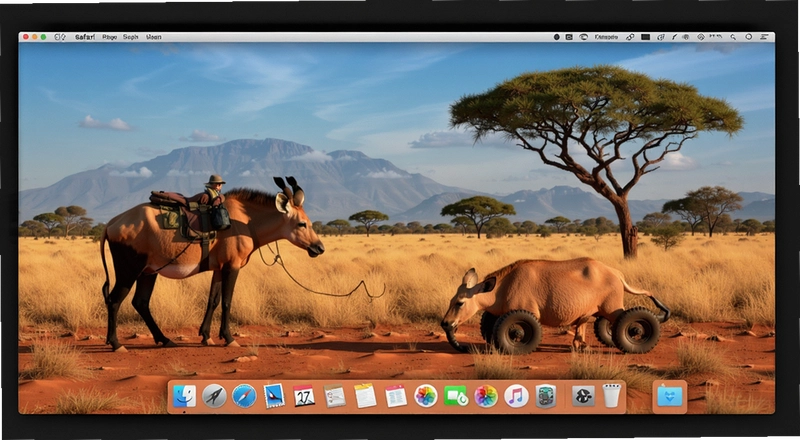
Task: Open the Music app icon
Action: [516, 396]
